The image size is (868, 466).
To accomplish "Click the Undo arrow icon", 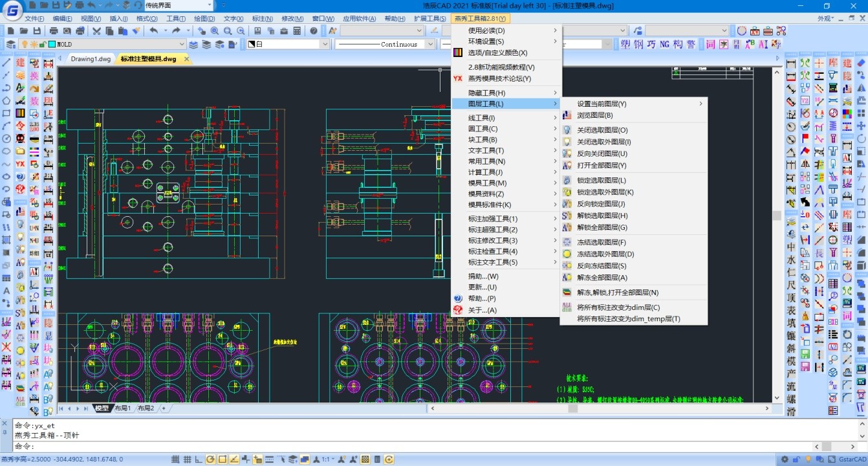I will (154, 30).
